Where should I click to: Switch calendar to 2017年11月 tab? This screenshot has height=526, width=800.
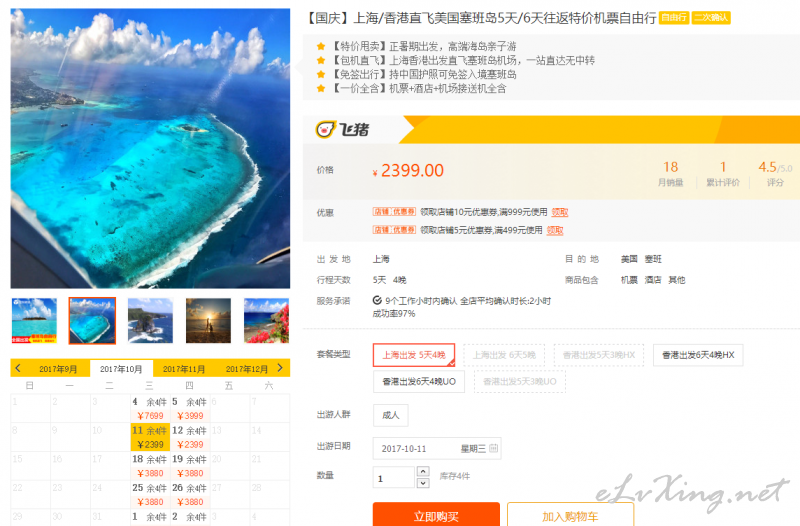pyautogui.click(x=184, y=369)
